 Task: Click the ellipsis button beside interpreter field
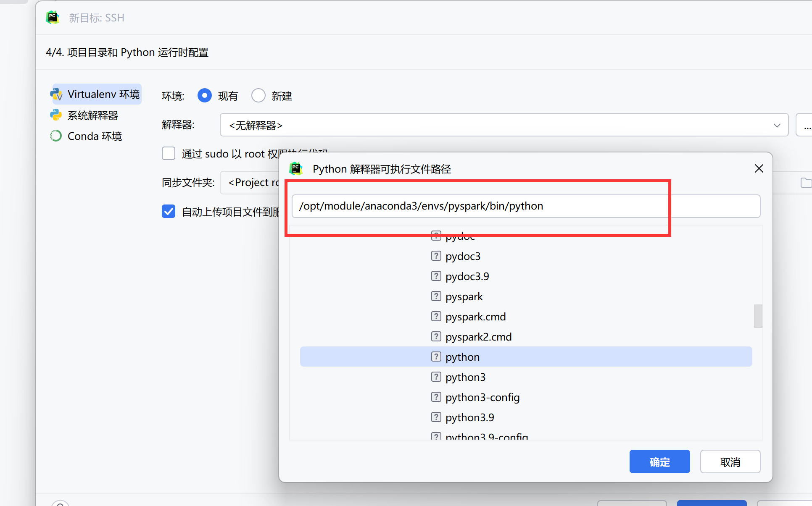(806, 125)
